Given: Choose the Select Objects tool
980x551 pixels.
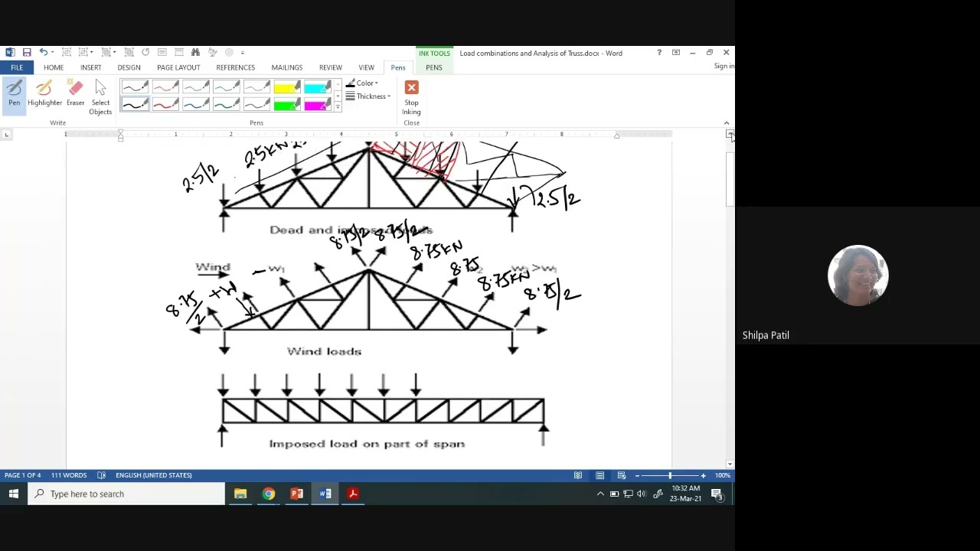Looking at the screenshot, I should coord(100,97).
